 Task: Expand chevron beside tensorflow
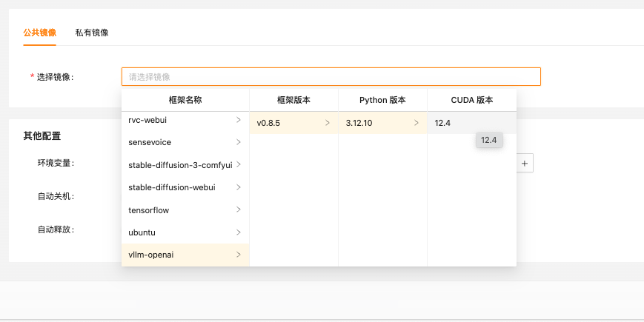pos(238,210)
